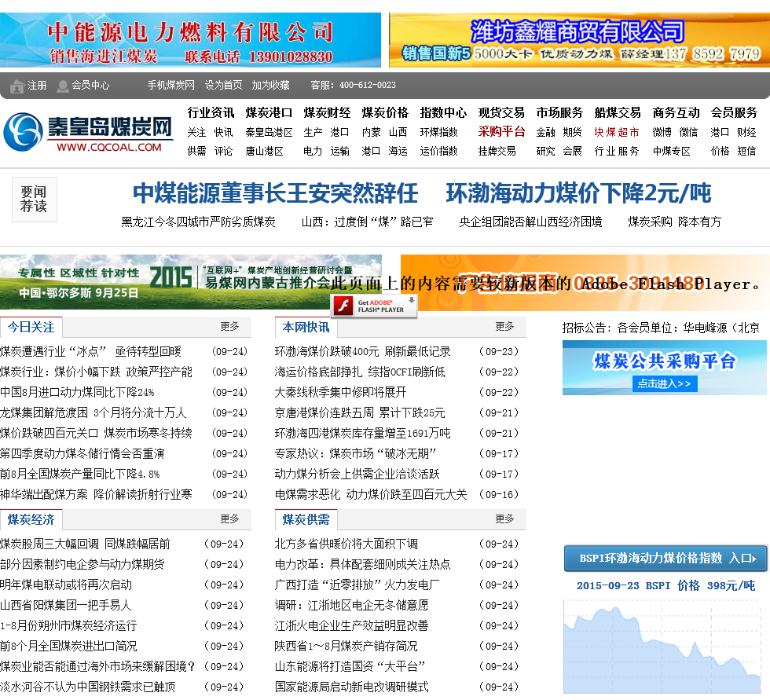
Task: Open the 注册 register link
Action: [x=37, y=86]
